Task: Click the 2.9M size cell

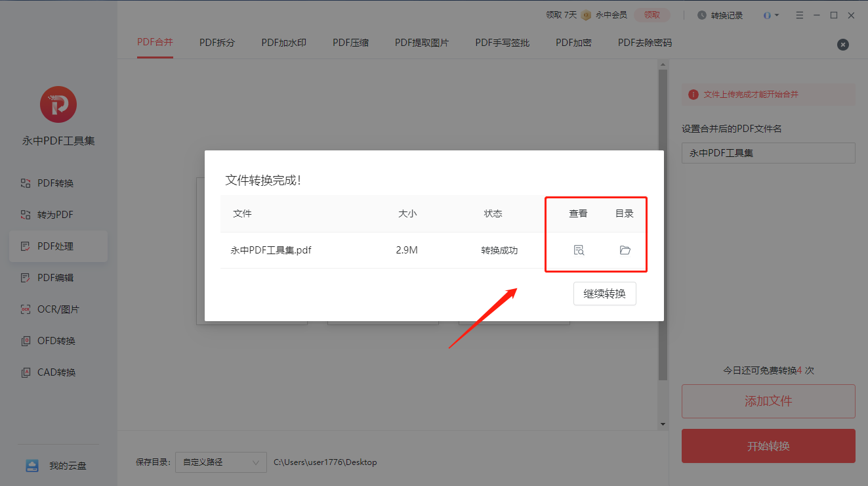Action: [407, 250]
